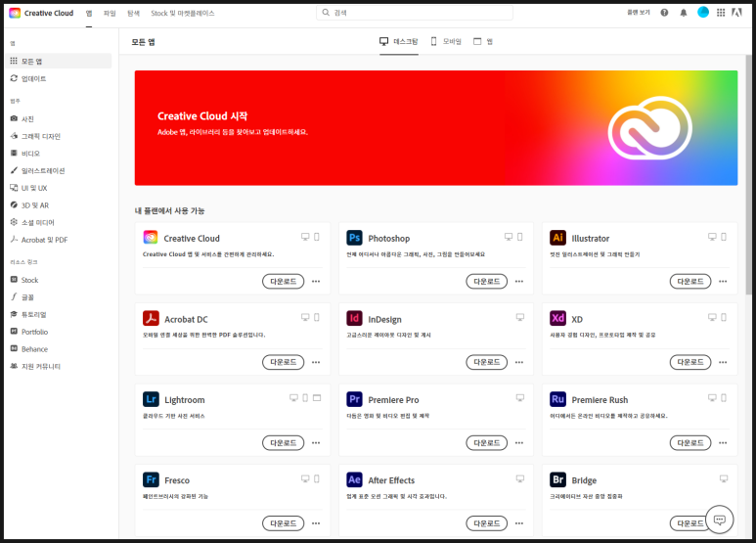Viewport: 756px width, 543px height.
Task: Open the 앱 menu in top bar
Action: pyautogui.click(x=89, y=14)
